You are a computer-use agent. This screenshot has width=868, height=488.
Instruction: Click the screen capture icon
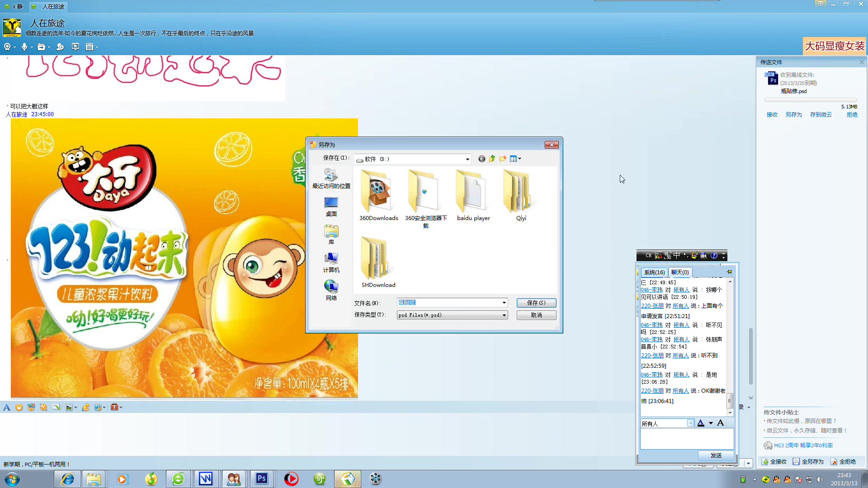click(x=98, y=408)
